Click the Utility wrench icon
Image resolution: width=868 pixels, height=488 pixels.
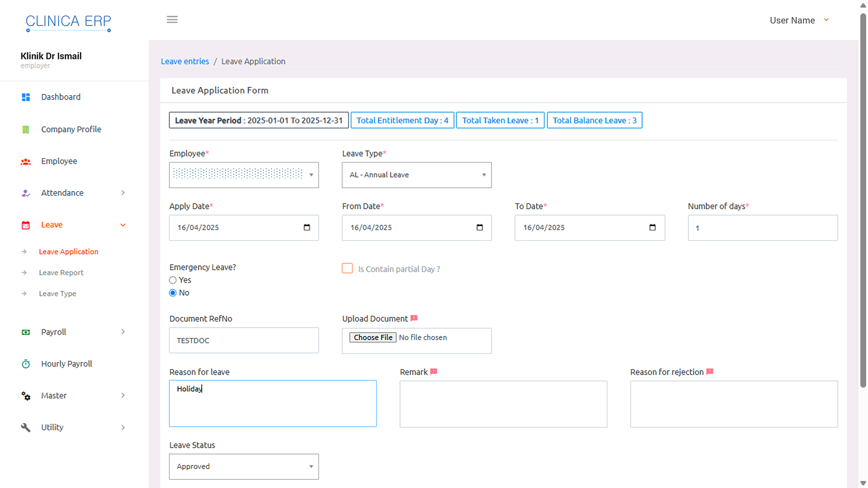(26, 427)
